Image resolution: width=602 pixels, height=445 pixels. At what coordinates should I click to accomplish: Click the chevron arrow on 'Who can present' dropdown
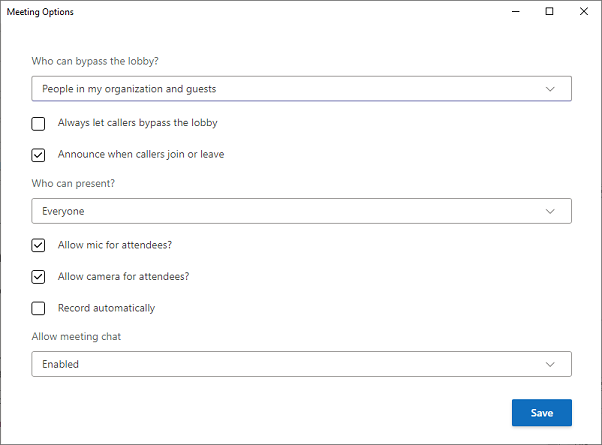(x=550, y=211)
